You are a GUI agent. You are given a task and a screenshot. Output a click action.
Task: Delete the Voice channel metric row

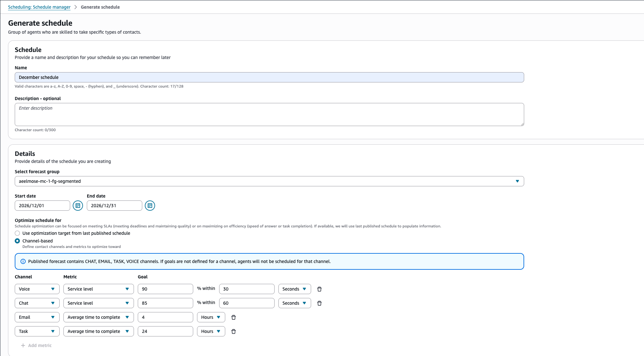319,289
